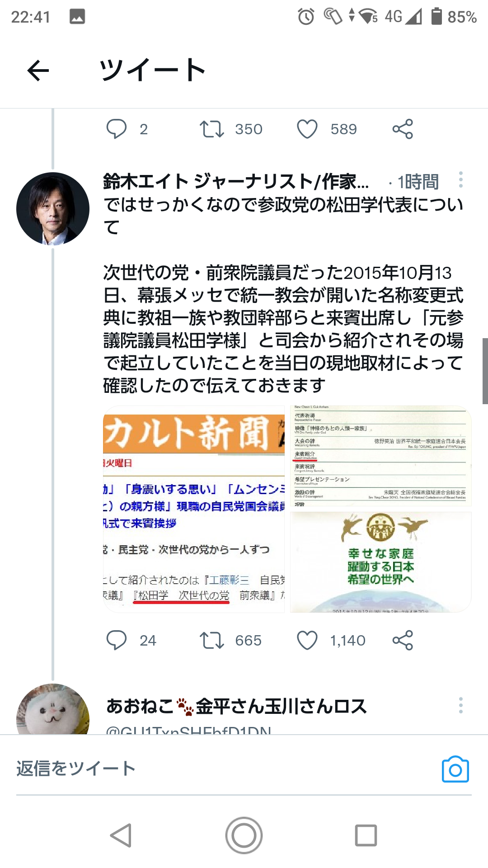Open more options for あおねこ tweet

coord(460,705)
